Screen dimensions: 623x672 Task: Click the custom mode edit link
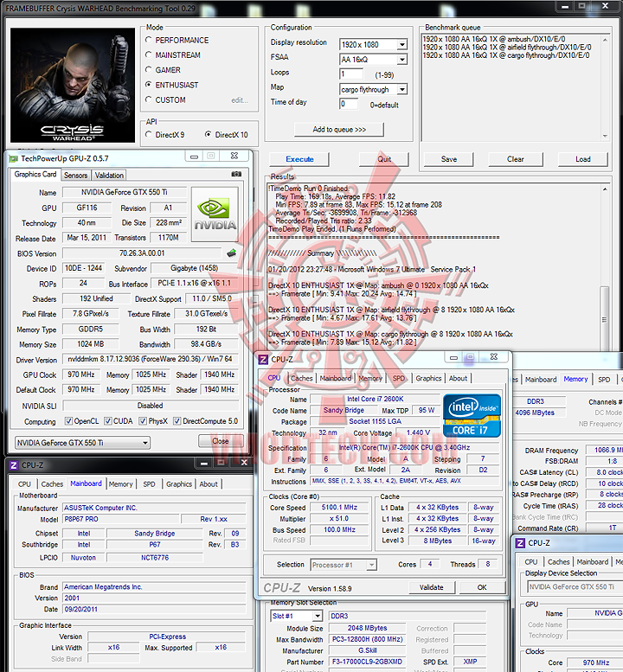[240, 99]
